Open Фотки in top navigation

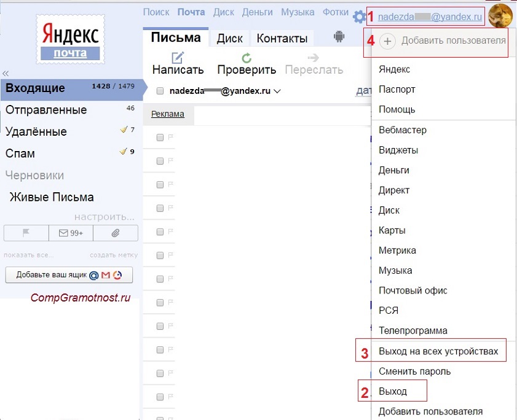pyautogui.click(x=335, y=12)
